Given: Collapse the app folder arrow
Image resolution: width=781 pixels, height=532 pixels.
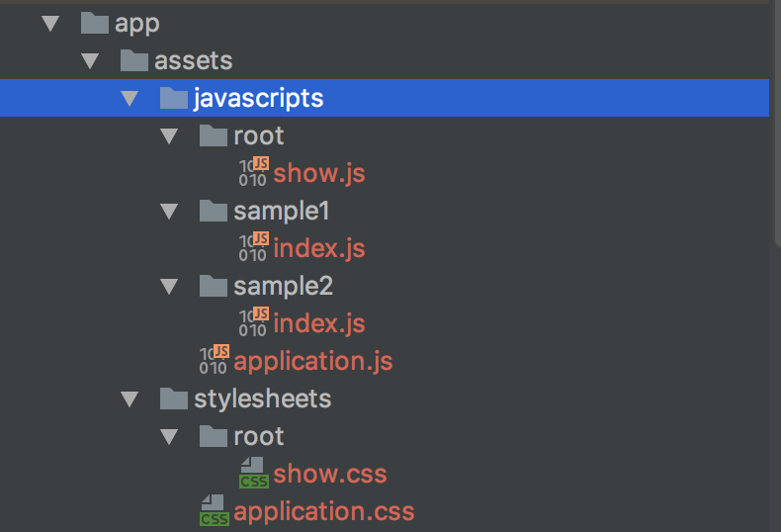Looking at the screenshot, I should [50, 24].
